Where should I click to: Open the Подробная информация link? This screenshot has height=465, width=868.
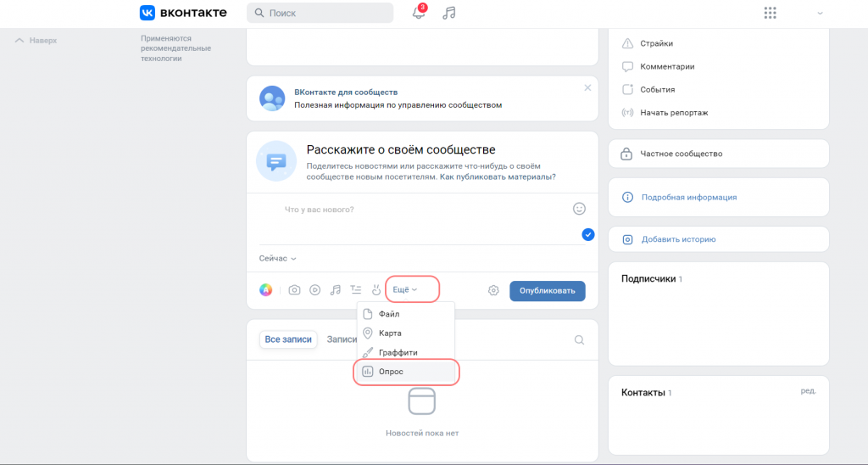(x=689, y=198)
